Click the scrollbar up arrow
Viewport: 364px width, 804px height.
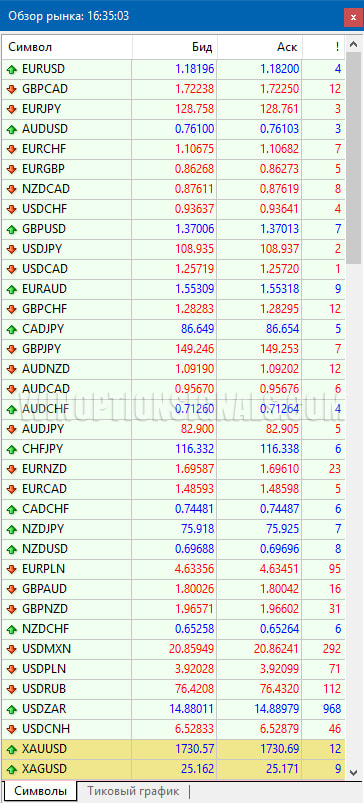(353, 45)
